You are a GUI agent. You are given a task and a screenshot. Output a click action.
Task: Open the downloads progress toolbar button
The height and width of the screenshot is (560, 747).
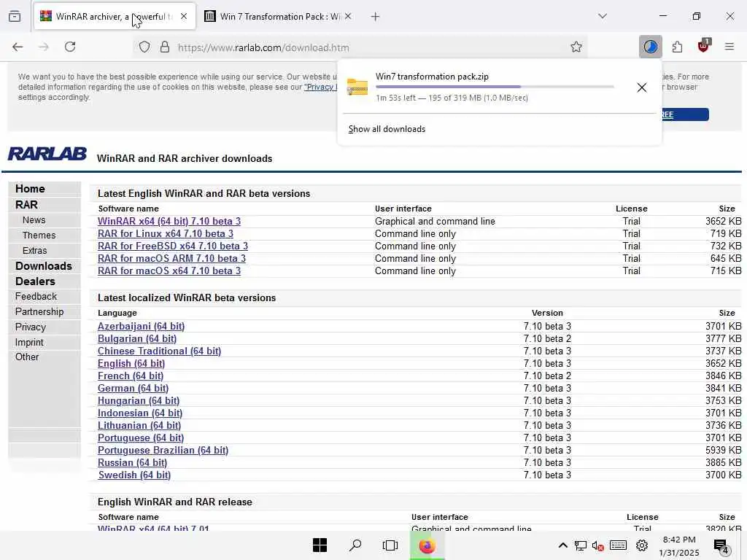[650, 47]
